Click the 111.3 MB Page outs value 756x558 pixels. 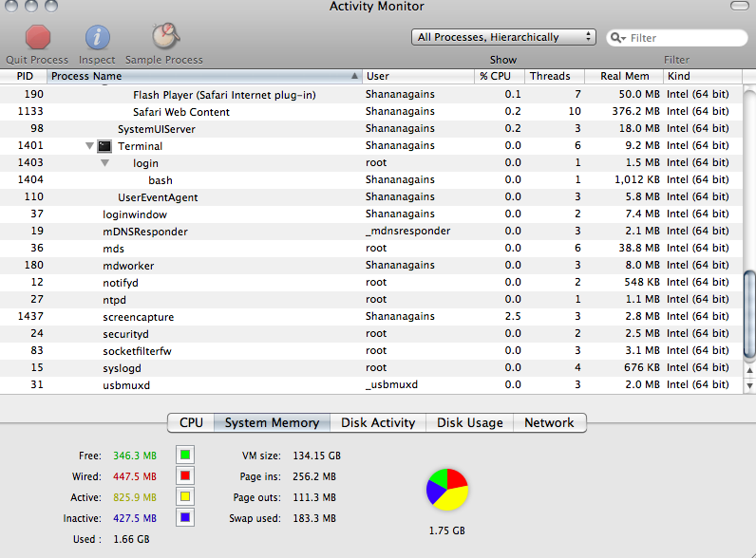314,497
